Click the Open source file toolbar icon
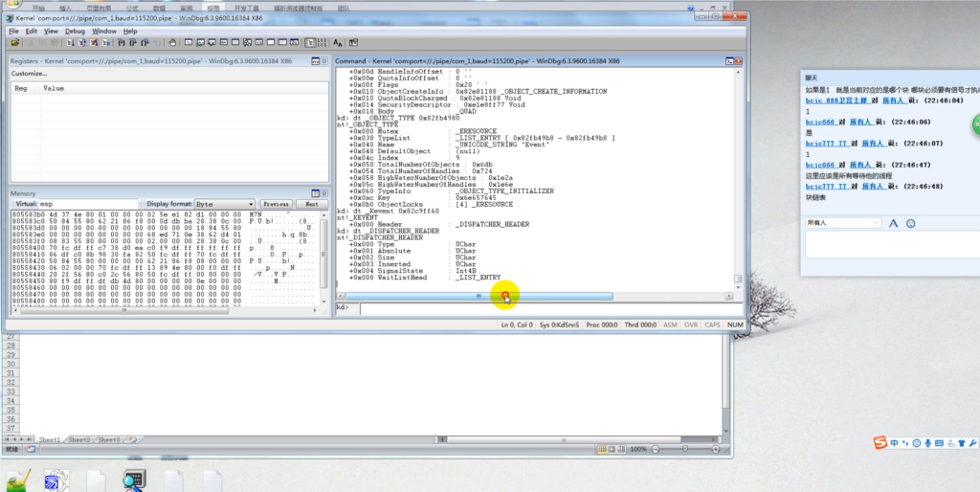This screenshot has width=980, height=492. point(15,42)
